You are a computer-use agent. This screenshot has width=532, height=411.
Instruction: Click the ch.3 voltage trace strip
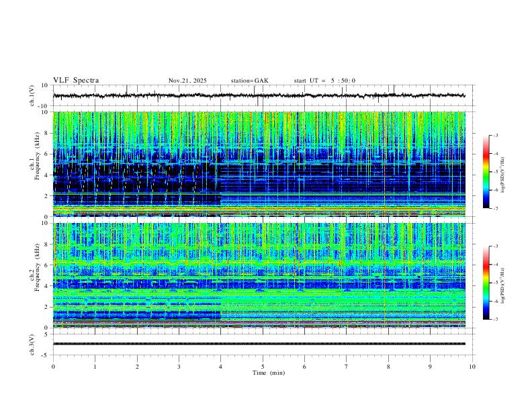click(259, 344)
